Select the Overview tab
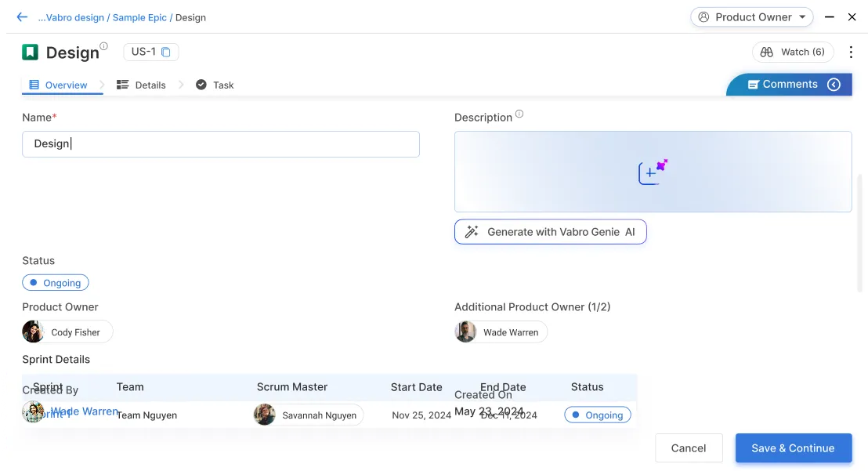This screenshot has height=471, width=868. click(x=59, y=85)
